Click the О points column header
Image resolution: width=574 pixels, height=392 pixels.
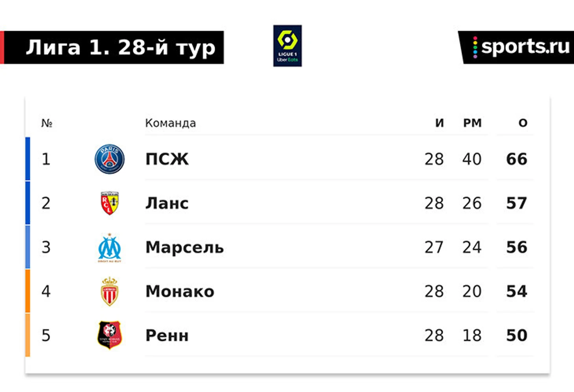(522, 123)
